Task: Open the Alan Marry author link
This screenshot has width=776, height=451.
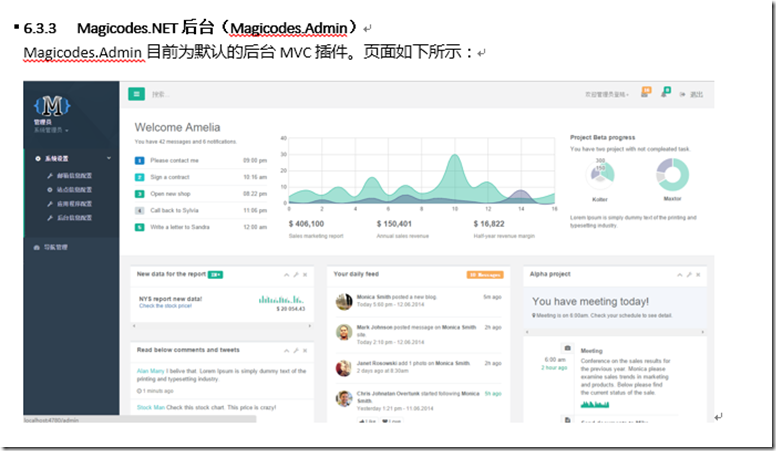Action: click(x=150, y=371)
